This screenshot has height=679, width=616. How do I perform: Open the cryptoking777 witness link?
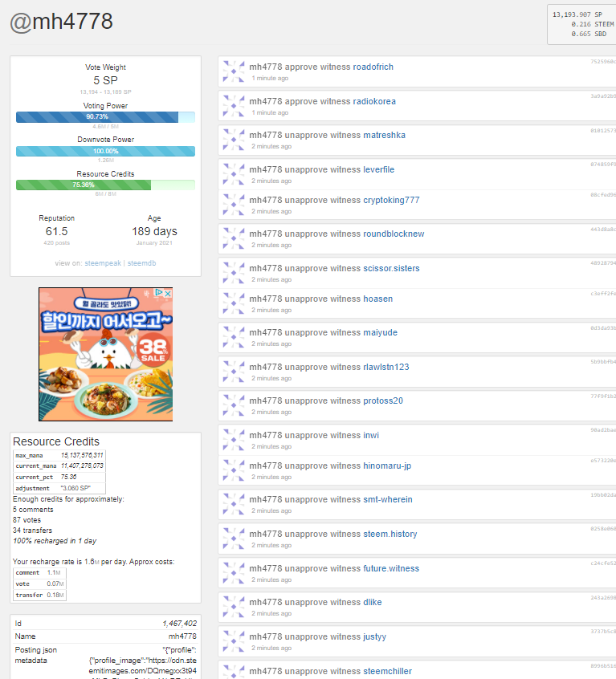(x=391, y=200)
